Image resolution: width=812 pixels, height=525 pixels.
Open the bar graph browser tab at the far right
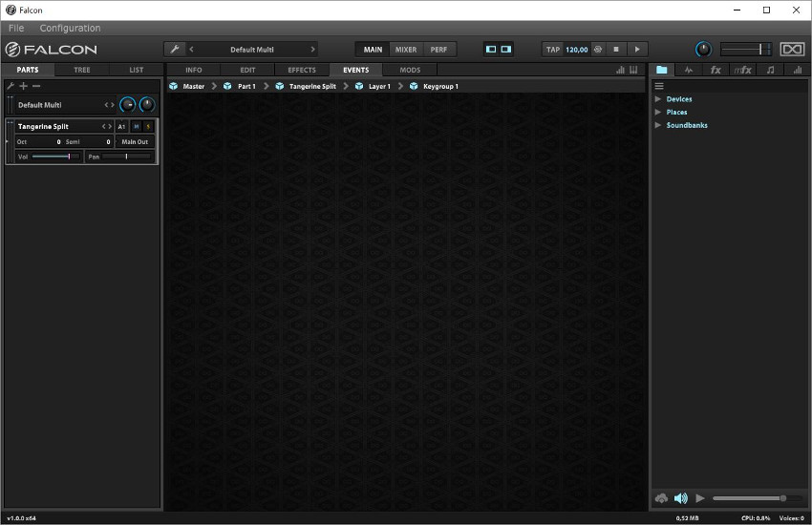click(x=797, y=70)
